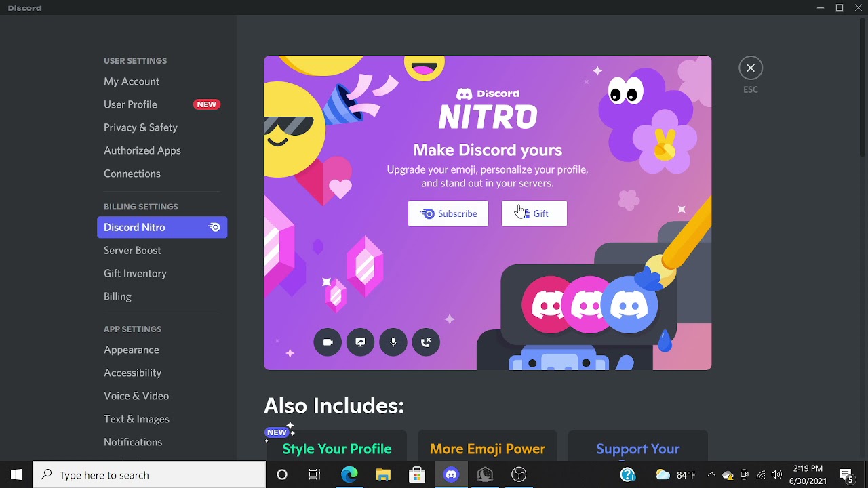
Task: Open File Explorer from the taskbar
Action: click(383, 474)
